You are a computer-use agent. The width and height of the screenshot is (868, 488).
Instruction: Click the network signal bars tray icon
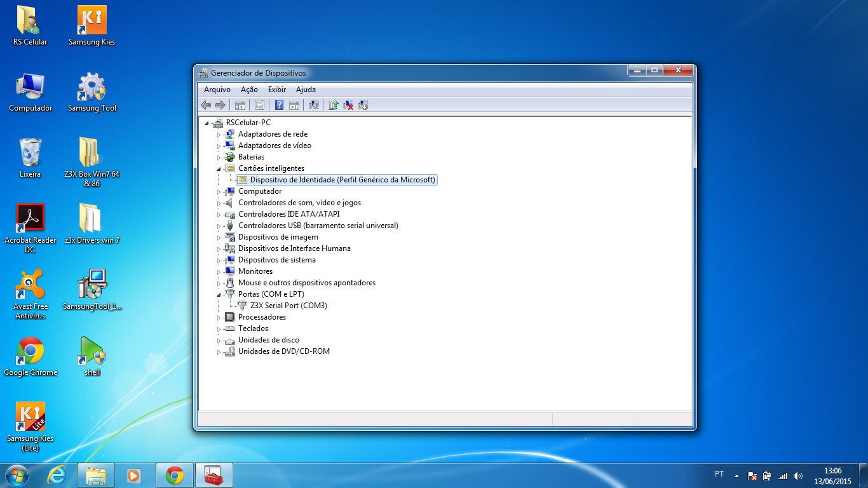(783, 475)
